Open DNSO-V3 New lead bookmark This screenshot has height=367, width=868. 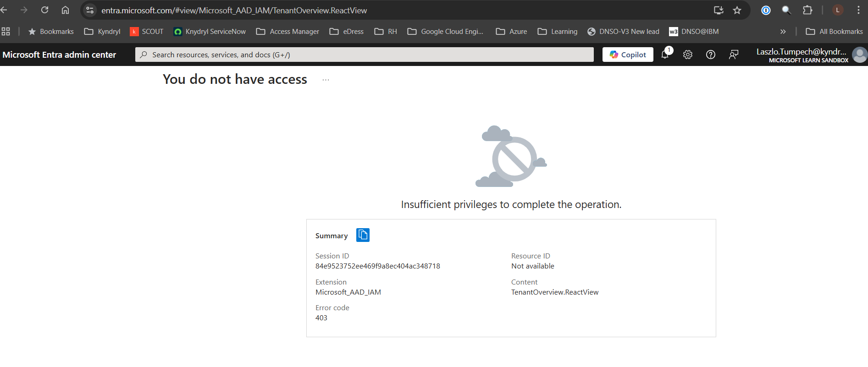tap(623, 31)
